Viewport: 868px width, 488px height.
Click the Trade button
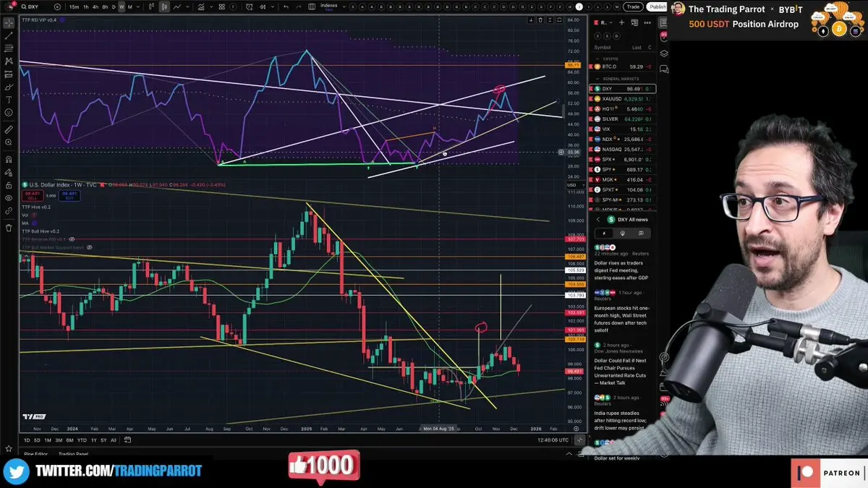(x=634, y=7)
